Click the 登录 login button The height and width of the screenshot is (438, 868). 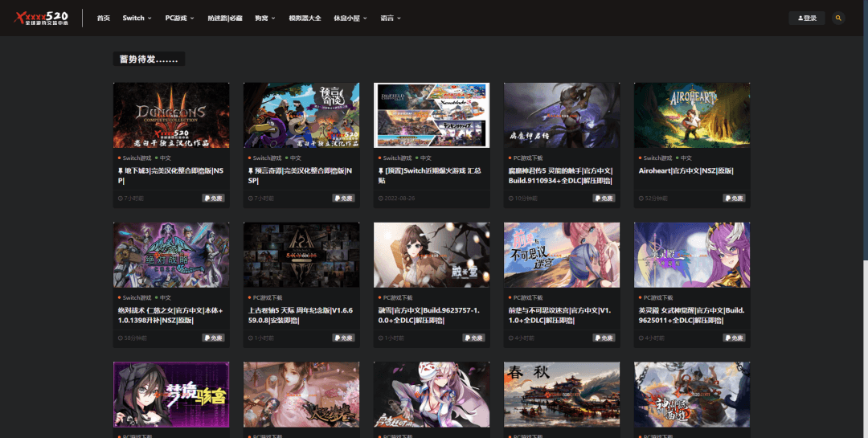click(807, 18)
